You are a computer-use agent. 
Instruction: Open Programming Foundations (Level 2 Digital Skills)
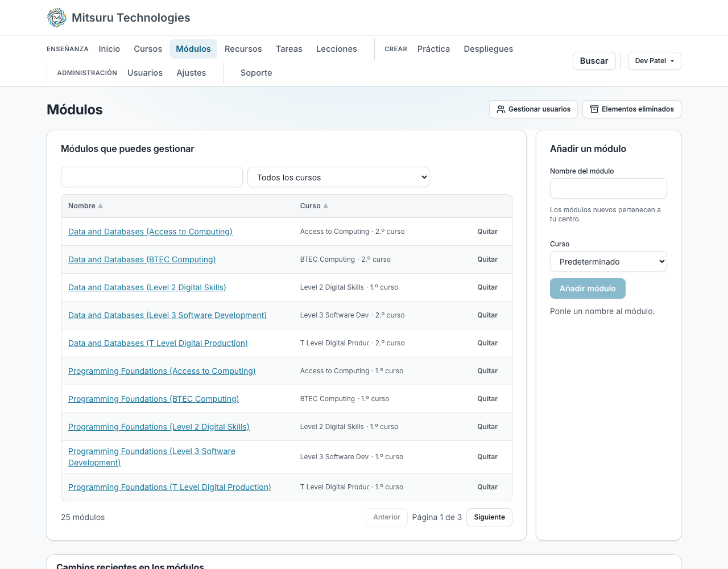click(159, 427)
